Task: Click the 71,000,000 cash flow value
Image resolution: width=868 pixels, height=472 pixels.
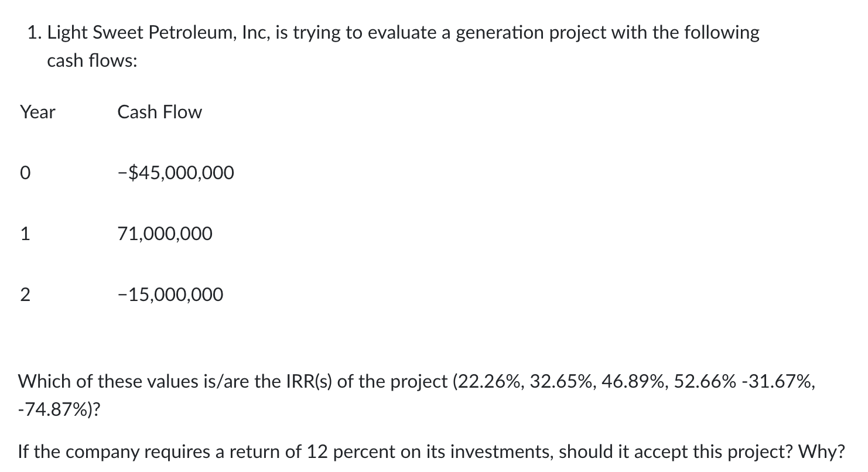Action: [165, 234]
